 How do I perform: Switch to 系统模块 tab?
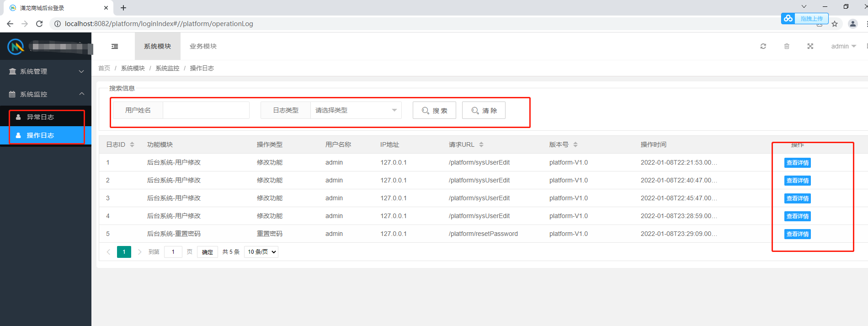click(x=158, y=46)
